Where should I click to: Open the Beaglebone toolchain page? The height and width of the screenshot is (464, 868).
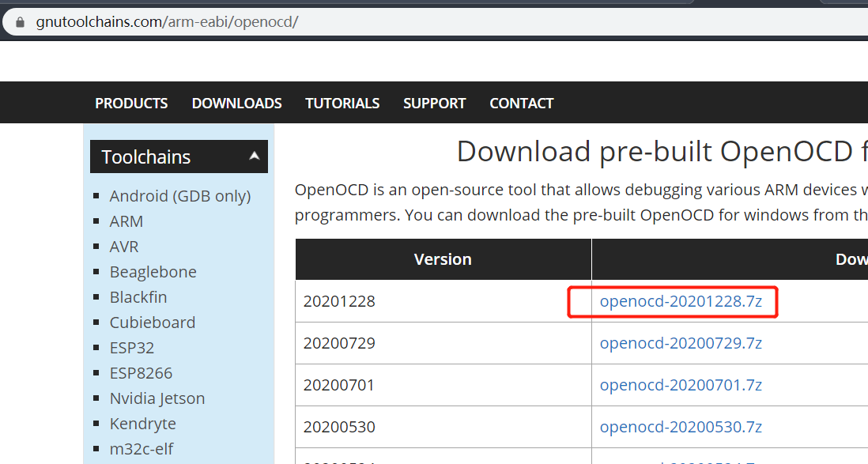tap(153, 272)
